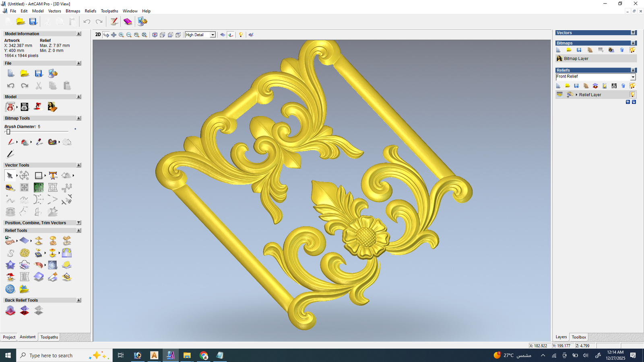Click the blue star shape relief tool
The width and height of the screenshot is (644, 362).
point(10,265)
